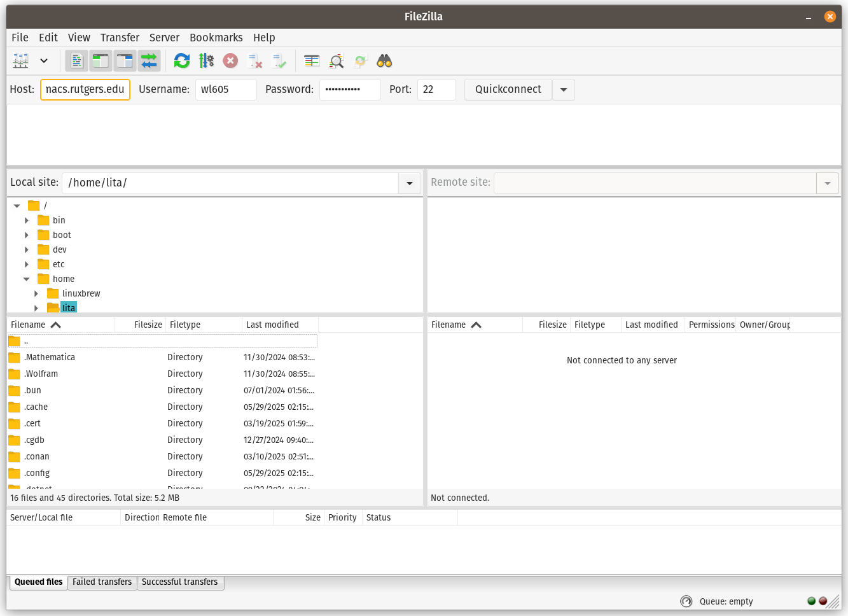Select the parent directory '..' entry
This screenshot has width=848, height=616.
[x=162, y=341]
